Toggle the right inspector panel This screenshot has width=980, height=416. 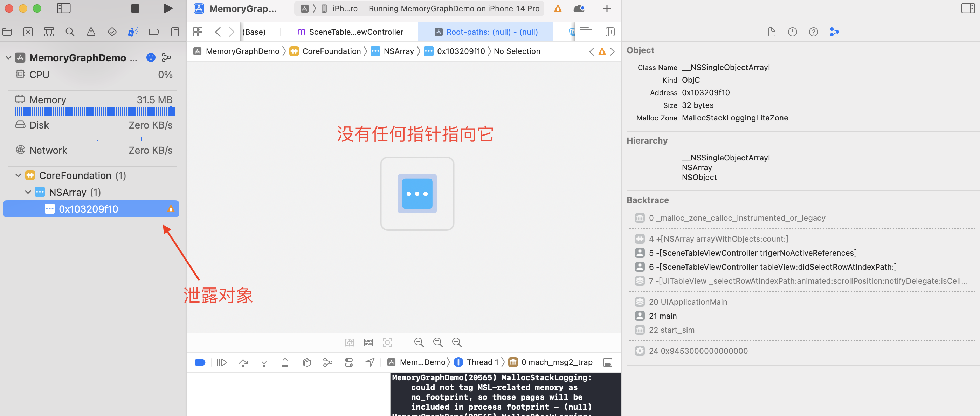click(967, 8)
